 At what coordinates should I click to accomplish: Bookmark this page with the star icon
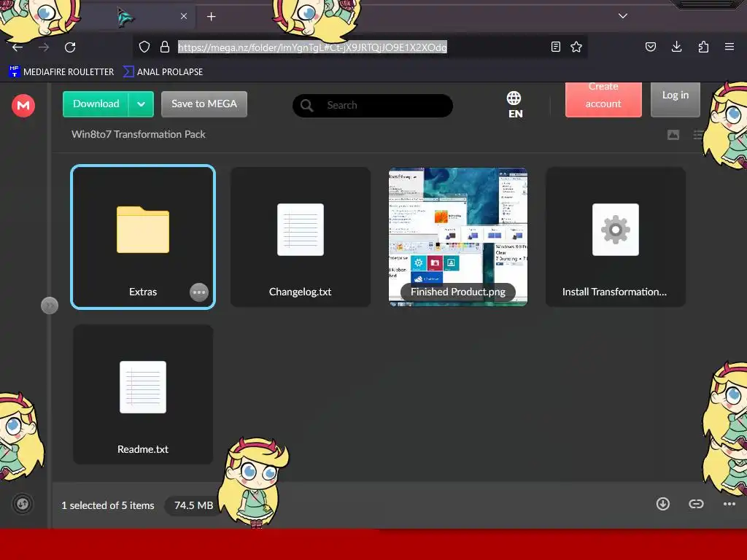coord(576,47)
